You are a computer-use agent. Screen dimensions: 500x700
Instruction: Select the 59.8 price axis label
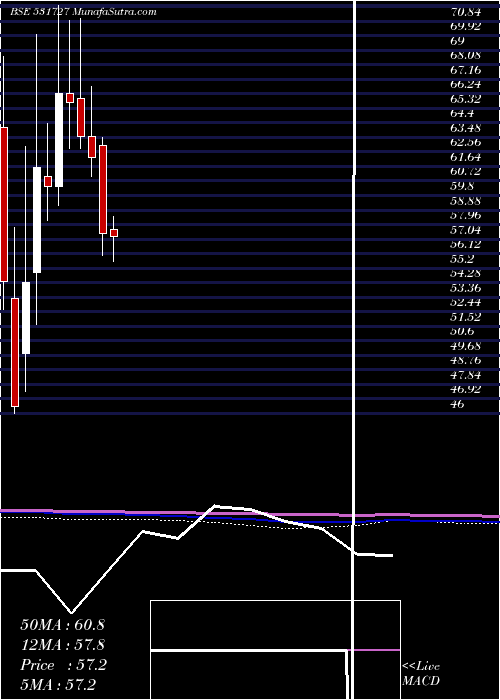[462, 186]
